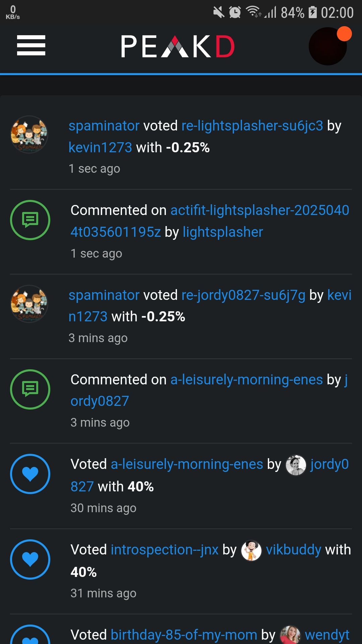Click the small avatar beside vikbuddy
362x644 pixels.
pyautogui.click(x=251, y=550)
